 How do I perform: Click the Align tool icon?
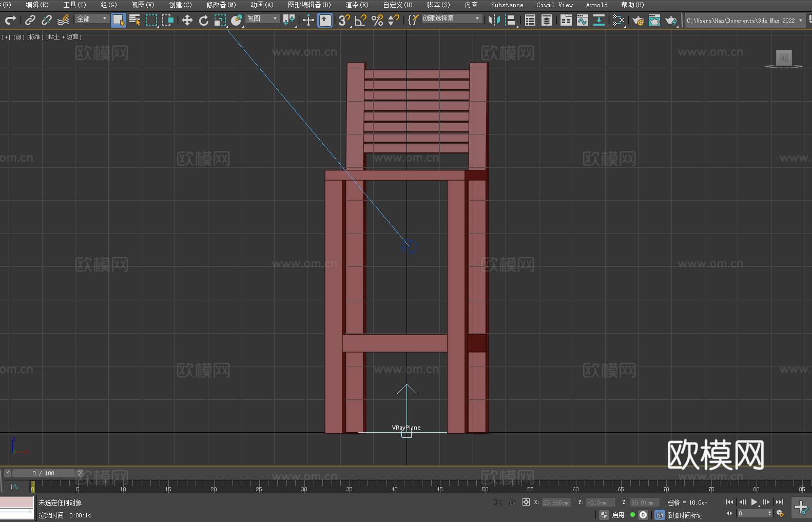pyautogui.click(x=511, y=20)
